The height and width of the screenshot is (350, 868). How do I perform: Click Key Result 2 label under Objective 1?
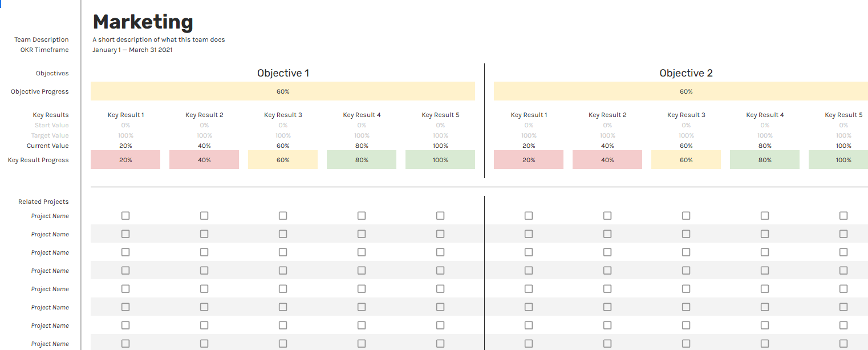pyautogui.click(x=204, y=115)
